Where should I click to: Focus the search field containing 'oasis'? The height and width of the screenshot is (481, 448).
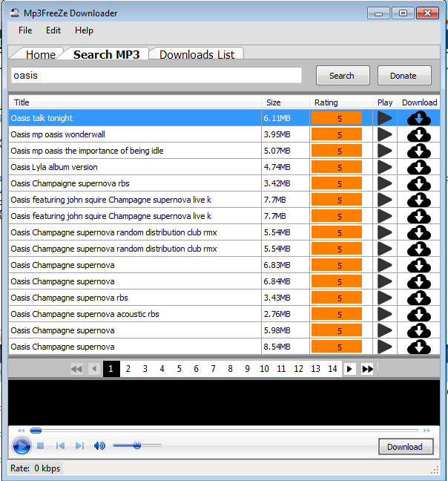pos(157,75)
